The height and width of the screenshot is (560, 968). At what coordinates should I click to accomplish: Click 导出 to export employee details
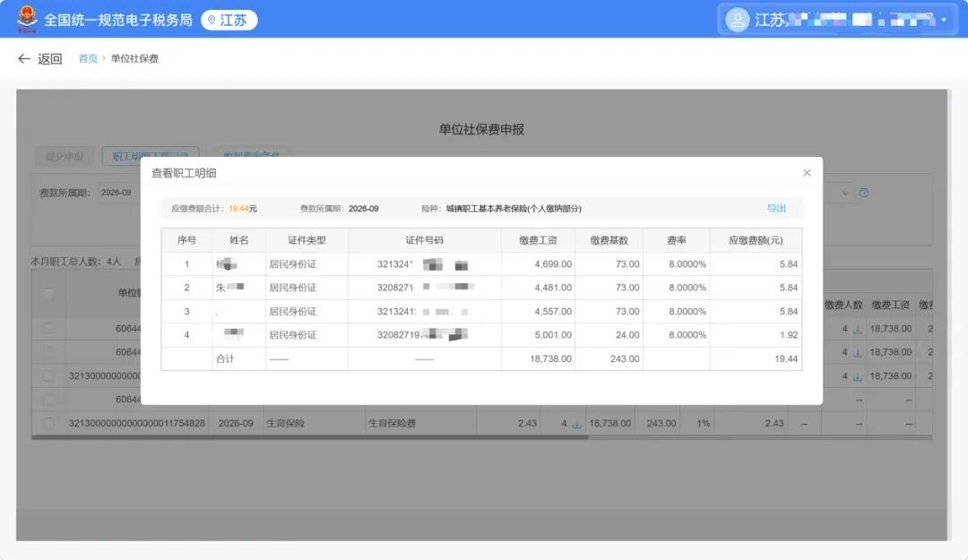pyautogui.click(x=776, y=208)
